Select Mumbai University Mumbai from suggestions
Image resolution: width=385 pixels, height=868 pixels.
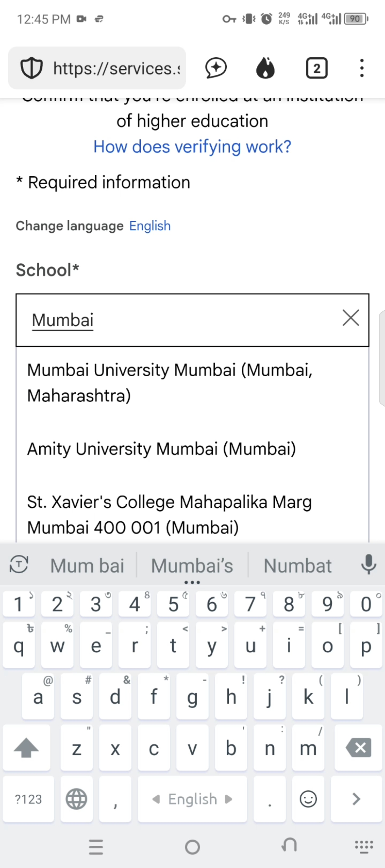[170, 383]
